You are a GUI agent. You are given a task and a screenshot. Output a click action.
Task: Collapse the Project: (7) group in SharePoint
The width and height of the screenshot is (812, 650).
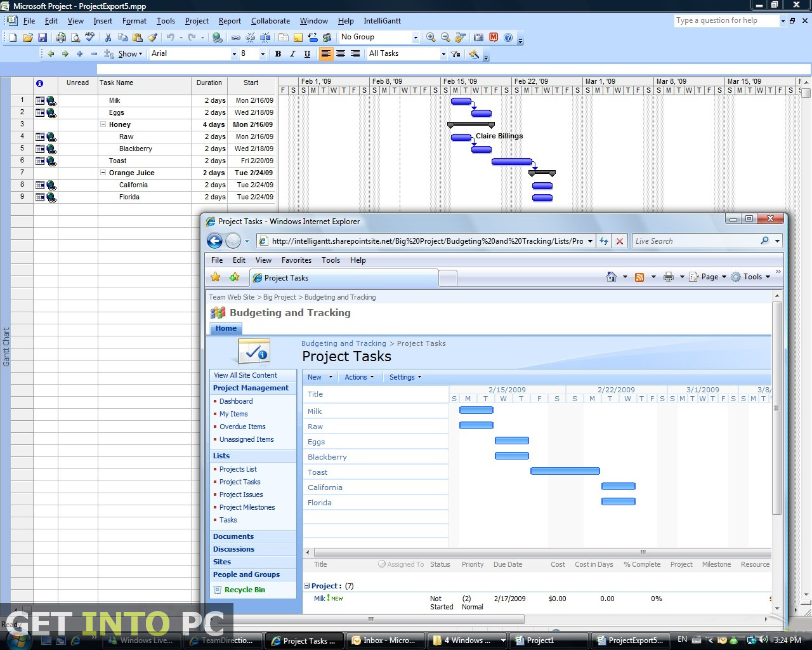click(x=307, y=586)
